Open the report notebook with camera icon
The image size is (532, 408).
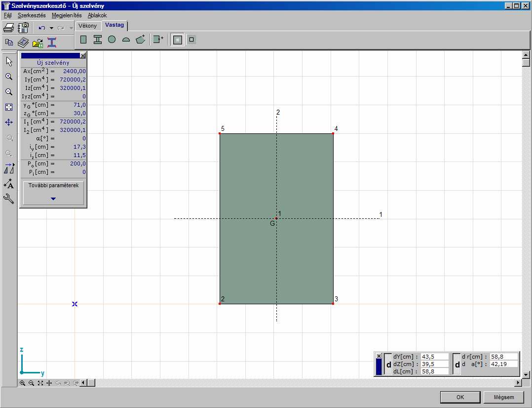tap(23, 28)
